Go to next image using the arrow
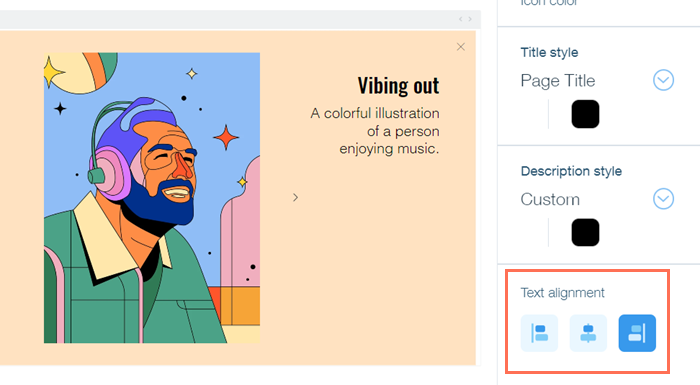Image resolution: width=700 pixels, height=385 pixels. 295,197
